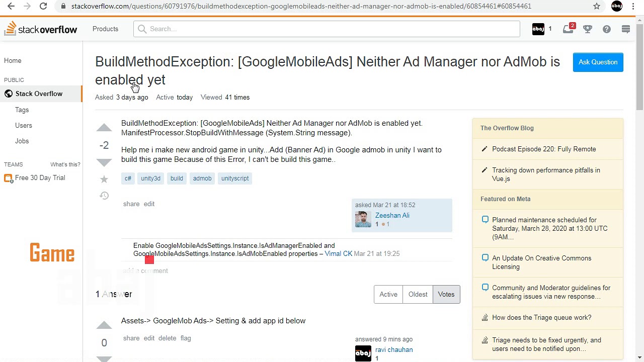Open help center question mark icon
The width and height of the screenshot is (644, 362).
(607, 29)
